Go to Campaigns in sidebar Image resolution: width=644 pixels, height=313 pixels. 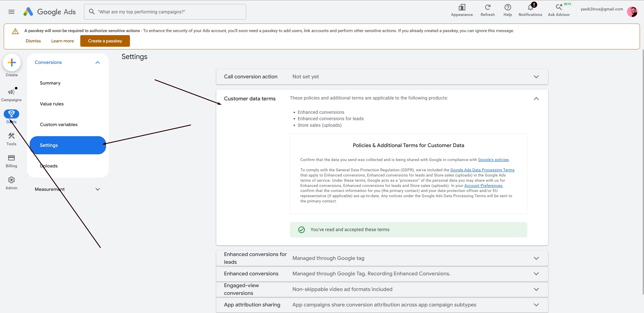tap(11, 95)
